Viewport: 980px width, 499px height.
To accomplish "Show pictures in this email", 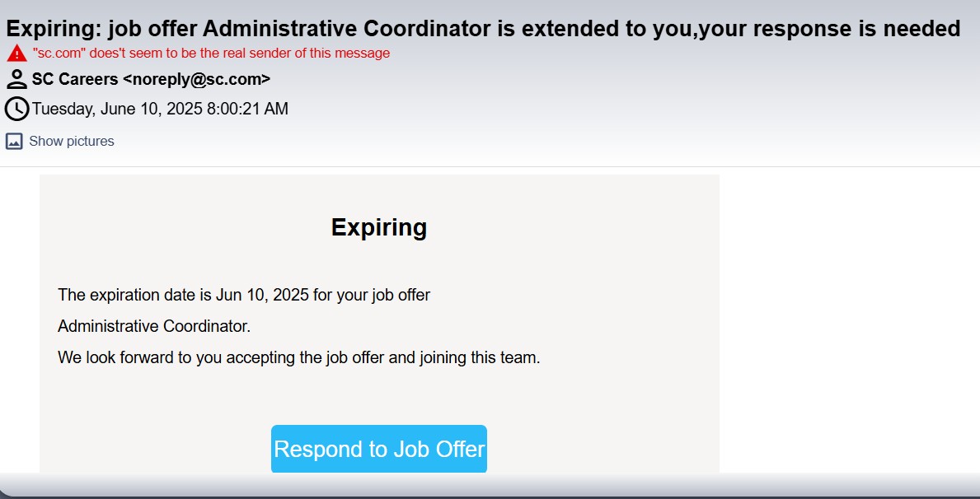I will click(x=71, y=141).
